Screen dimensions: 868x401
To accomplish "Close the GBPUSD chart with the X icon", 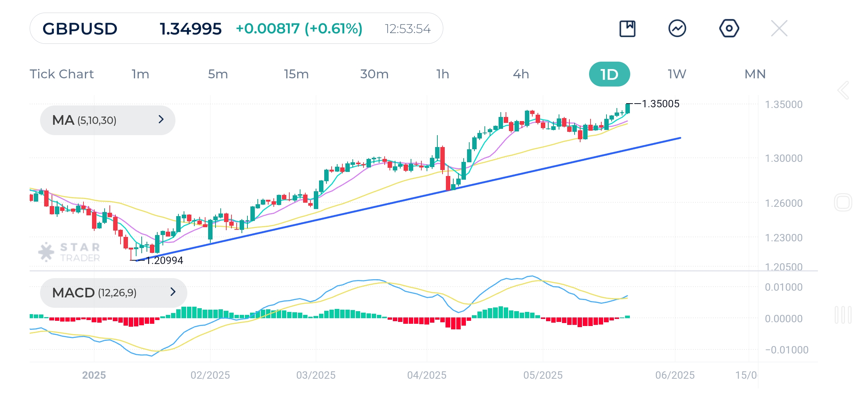I will [x=779, y=28].
